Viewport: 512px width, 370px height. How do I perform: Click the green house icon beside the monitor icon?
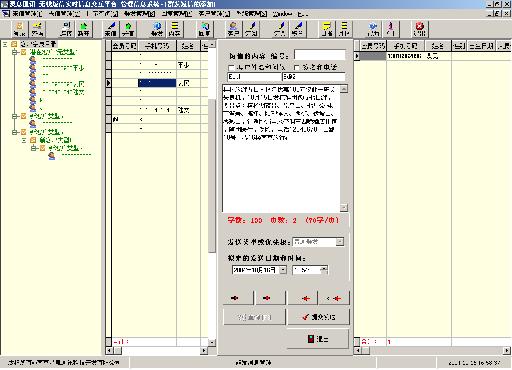83,29
